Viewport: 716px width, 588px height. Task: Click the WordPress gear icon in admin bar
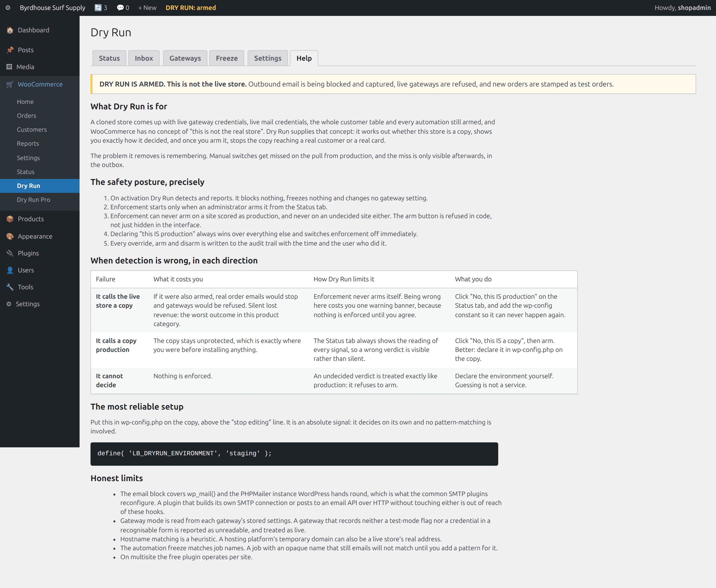coord(8,8)
